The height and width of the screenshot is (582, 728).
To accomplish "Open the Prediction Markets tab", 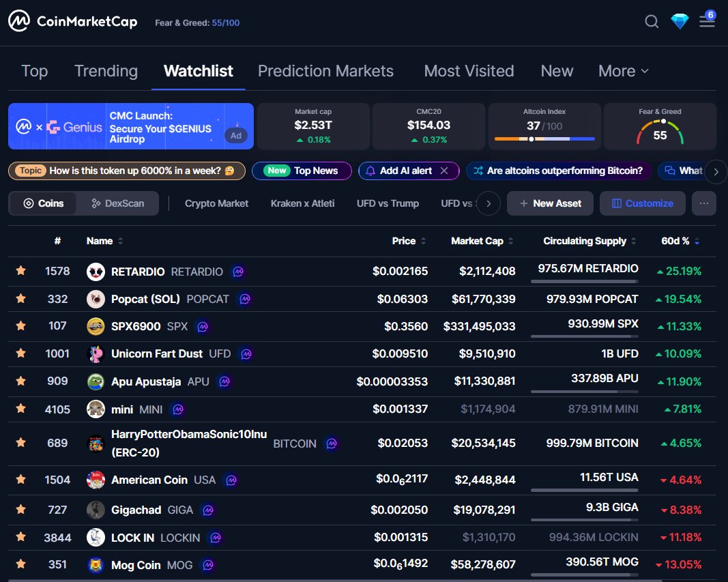I will tap(325, 71).
